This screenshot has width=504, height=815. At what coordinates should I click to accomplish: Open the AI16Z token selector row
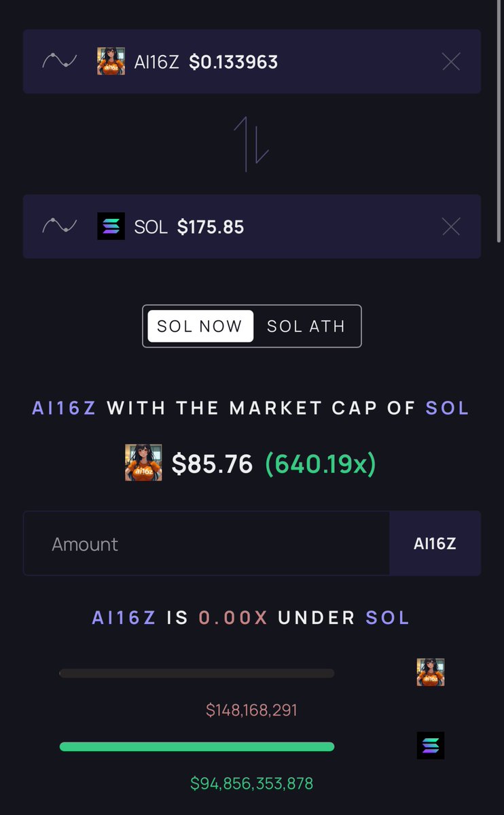[251, 61]
